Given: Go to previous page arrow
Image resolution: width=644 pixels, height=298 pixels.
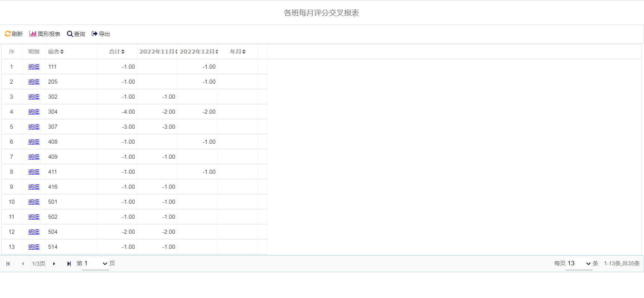Looking at the screenshot, I should [23, 264].
